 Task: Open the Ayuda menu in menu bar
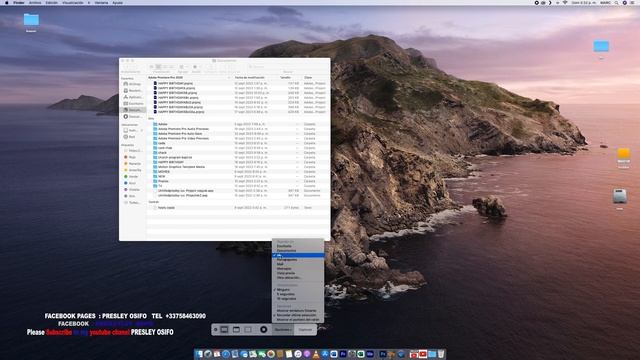(118, 2)
